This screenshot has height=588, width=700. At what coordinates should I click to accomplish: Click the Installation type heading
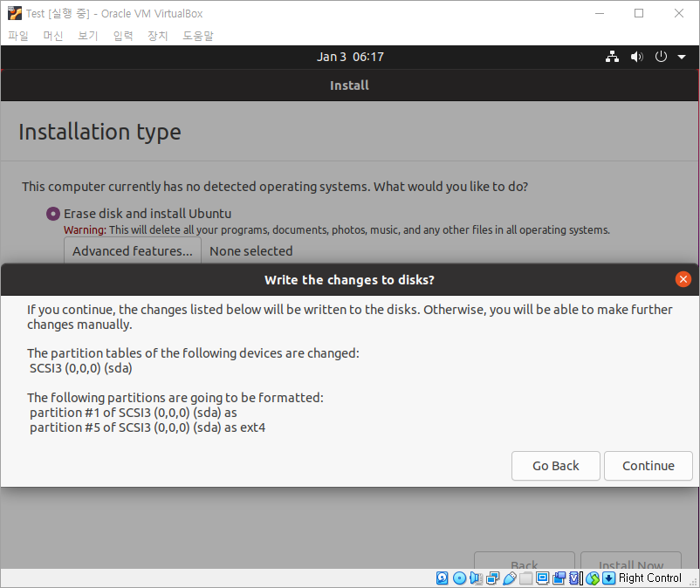tap(100, 132)
